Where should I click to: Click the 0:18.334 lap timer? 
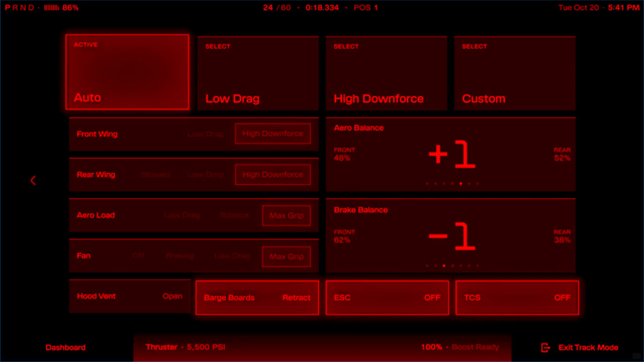tap(322, 8)
